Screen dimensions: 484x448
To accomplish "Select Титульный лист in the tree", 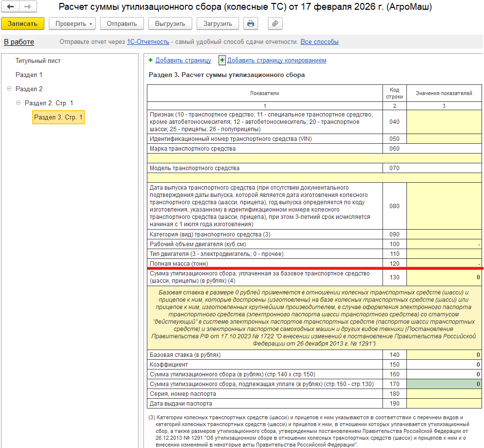I will 38,61.
